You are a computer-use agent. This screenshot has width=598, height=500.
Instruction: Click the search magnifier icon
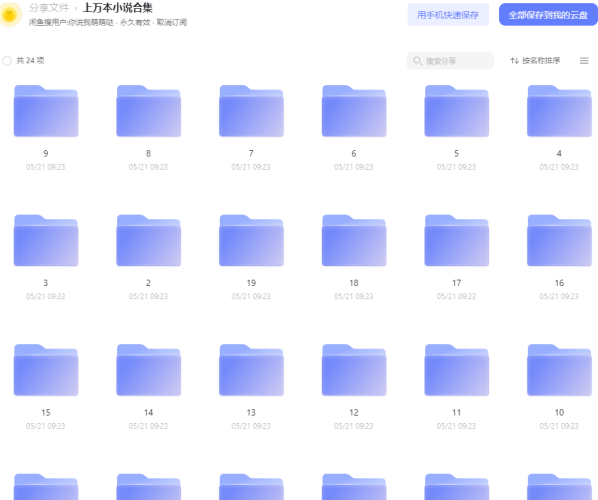point(417,61)
